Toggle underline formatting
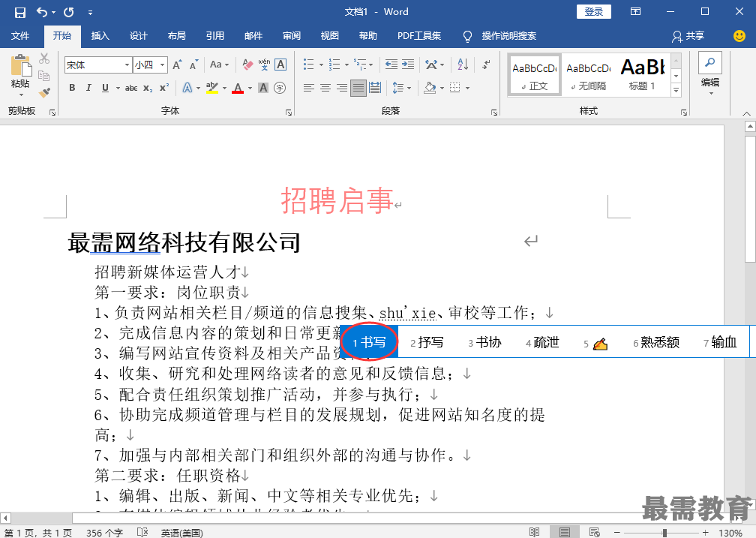 click(105, 88)
